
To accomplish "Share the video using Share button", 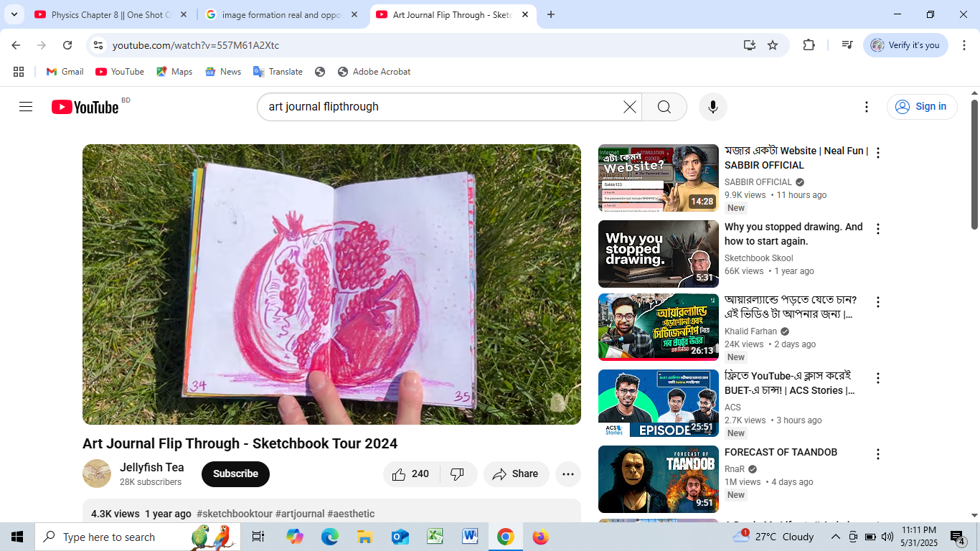I will click(x=516, y=474).
